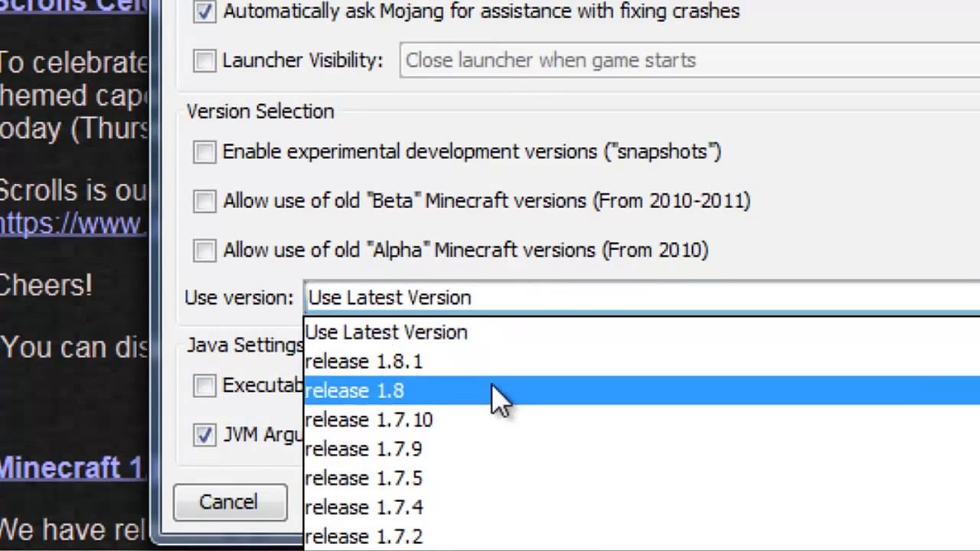The image size is (980, 551).
Task: Uncheck the JVM Arguments checkbox
Action: [x=204, y=435]
